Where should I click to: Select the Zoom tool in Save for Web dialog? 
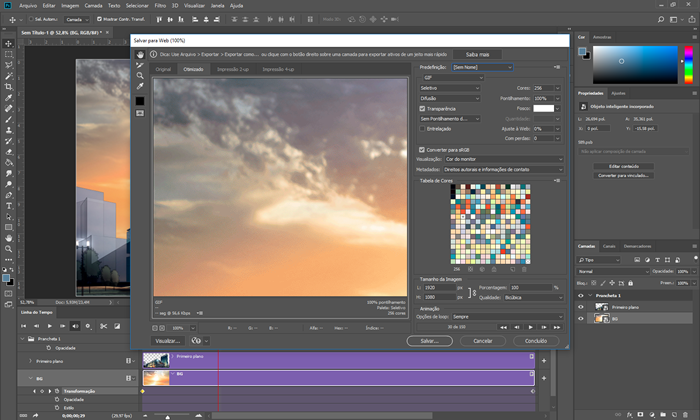click(140, 75)
